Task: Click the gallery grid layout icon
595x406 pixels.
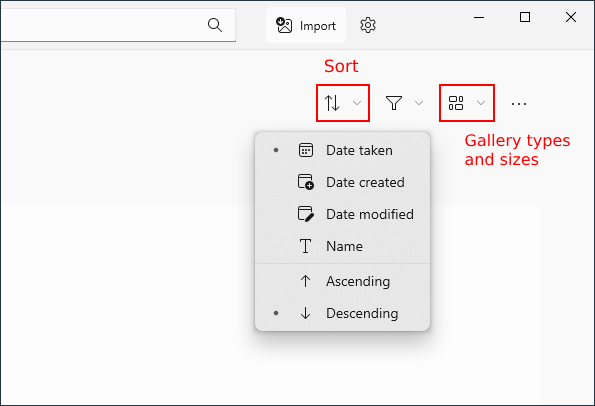Action: (456, 103)
